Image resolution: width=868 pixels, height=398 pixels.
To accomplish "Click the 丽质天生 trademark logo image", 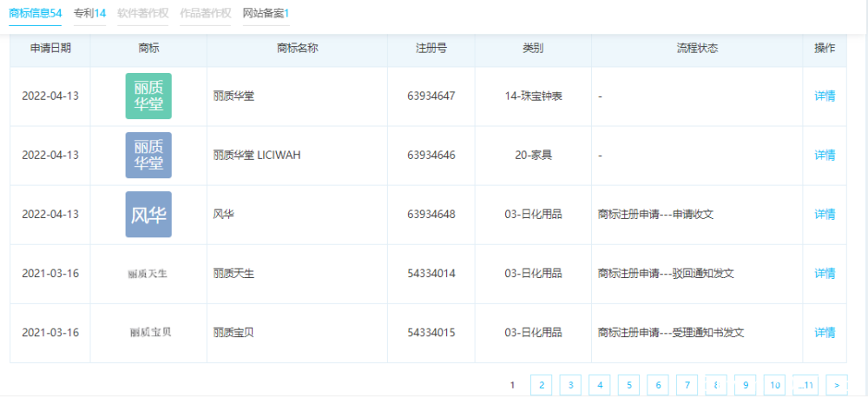I will 148,273.
